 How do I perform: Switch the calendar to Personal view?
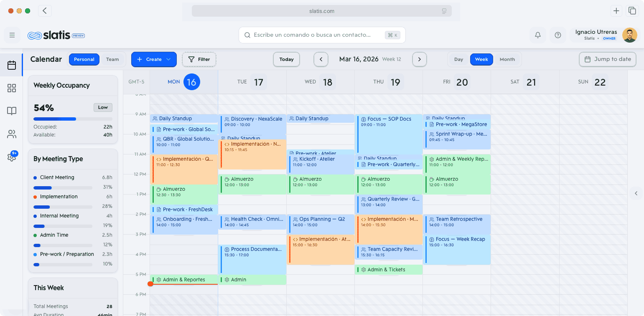tap(84, 59)
